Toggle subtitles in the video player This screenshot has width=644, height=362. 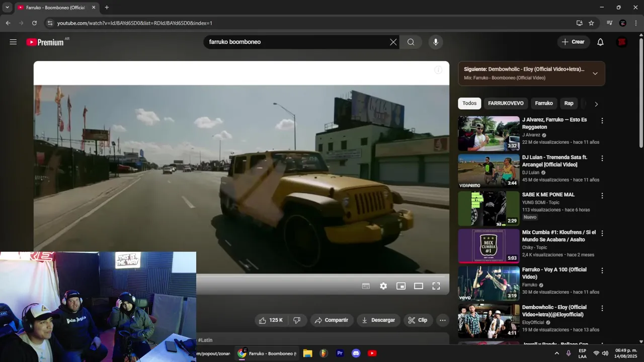366,286
